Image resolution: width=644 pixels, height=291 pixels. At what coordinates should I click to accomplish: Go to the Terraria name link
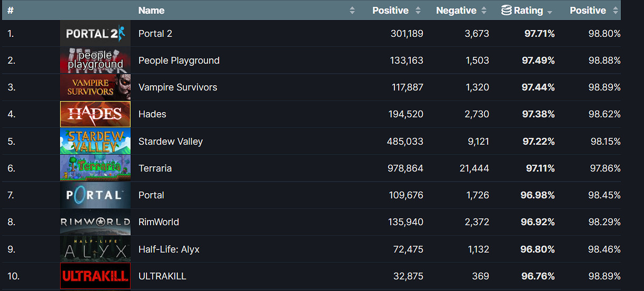155,168
